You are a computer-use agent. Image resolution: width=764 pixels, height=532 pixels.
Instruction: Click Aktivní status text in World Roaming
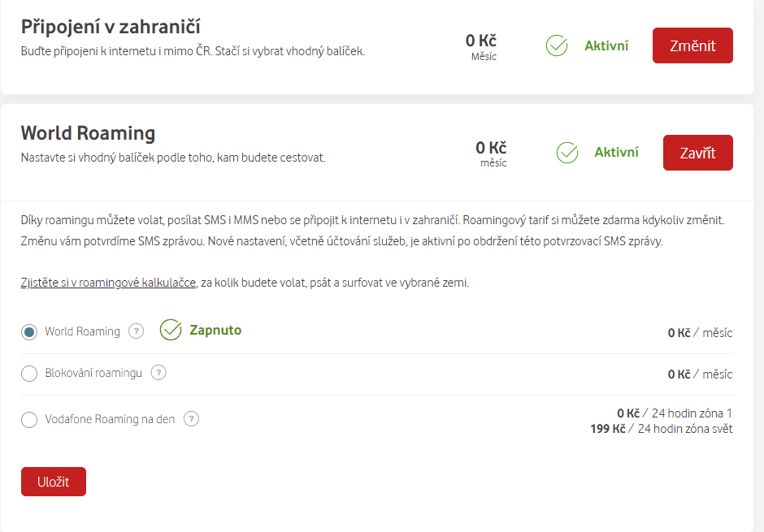click(616, 153)
